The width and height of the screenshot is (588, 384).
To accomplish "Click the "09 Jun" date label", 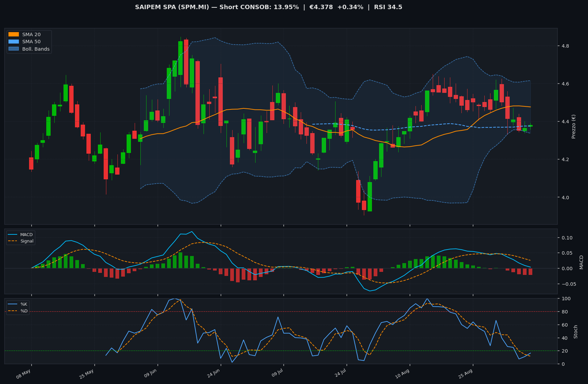I will pyautogui.click(x=151, y=374).
